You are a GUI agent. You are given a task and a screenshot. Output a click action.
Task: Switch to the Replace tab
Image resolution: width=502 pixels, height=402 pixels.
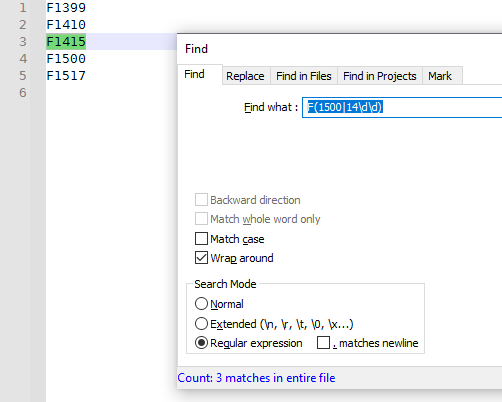[x=245, y=76]
